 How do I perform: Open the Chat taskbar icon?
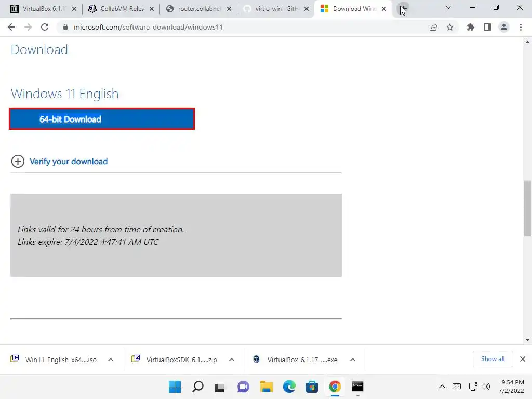click(243, 387)
